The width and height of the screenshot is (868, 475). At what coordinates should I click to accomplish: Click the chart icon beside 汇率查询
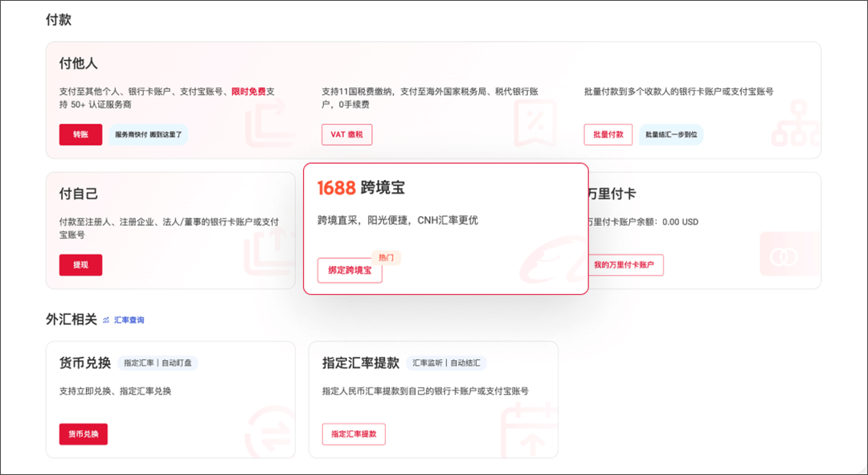click(x=106, y=320)
